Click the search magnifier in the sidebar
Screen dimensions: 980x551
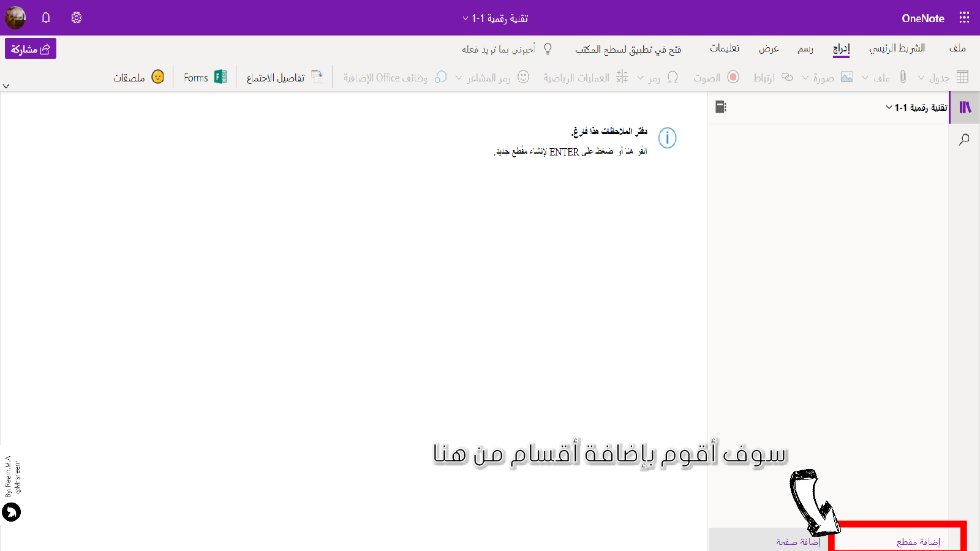[964, 140]
